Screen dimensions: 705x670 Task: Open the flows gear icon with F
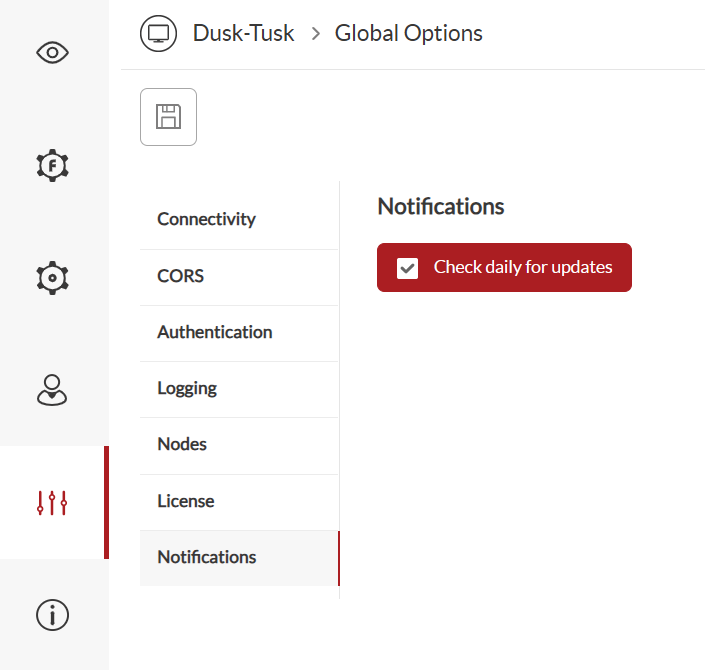point(53,165)
